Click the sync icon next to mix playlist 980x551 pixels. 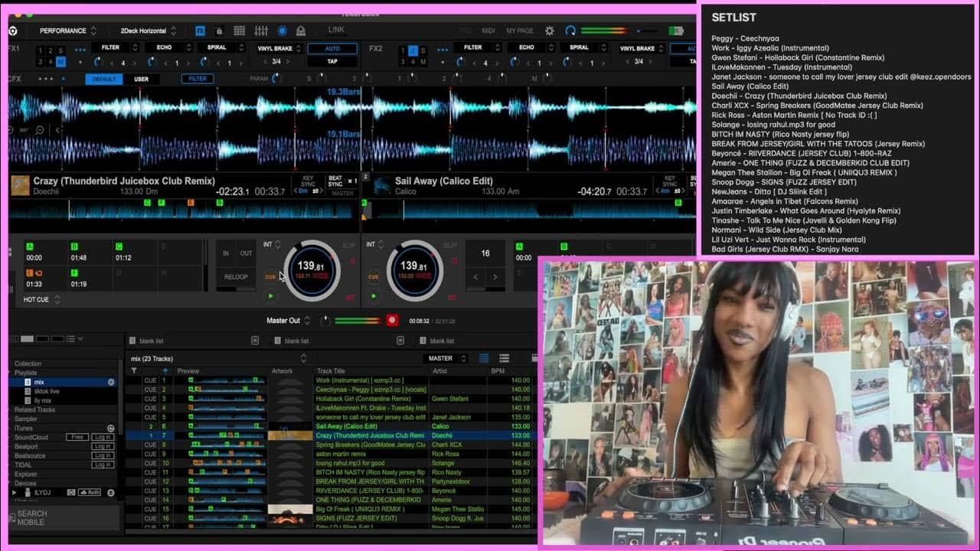click(110, 382)
